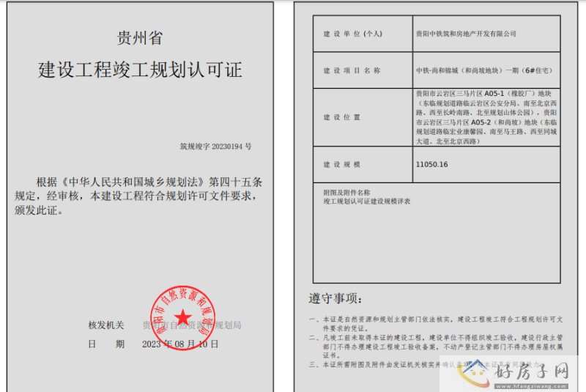Screen dimensions: 586x392
Task: Click the '核发机关' label
Action: pos(106,325)
